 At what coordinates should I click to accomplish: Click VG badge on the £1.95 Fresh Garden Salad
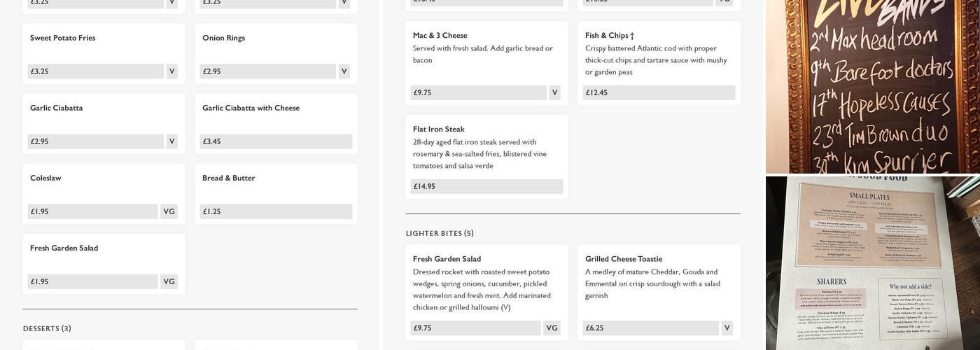click(169, 281)
